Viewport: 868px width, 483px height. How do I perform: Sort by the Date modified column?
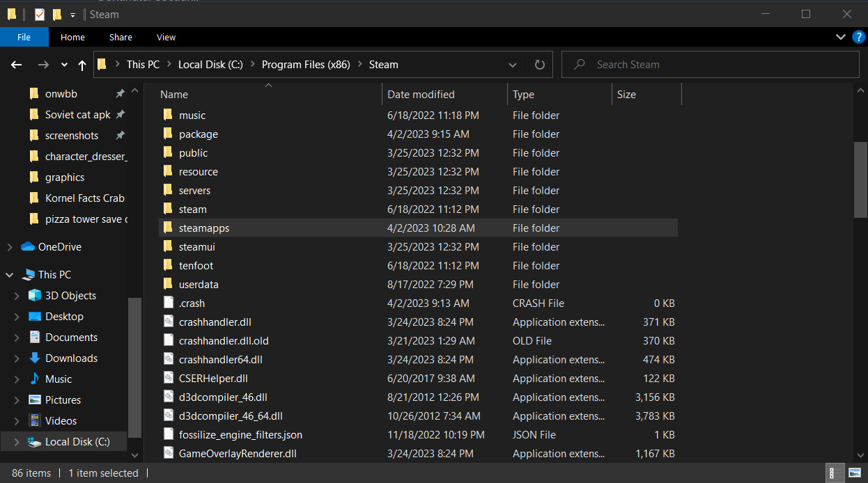pyautogui.click(x=421, y=95)
